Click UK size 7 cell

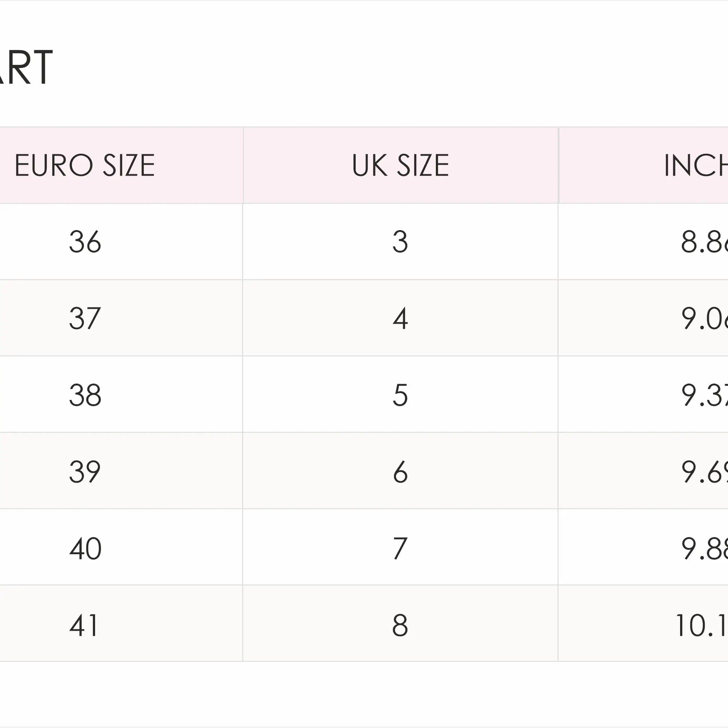(x=401, y=547)
